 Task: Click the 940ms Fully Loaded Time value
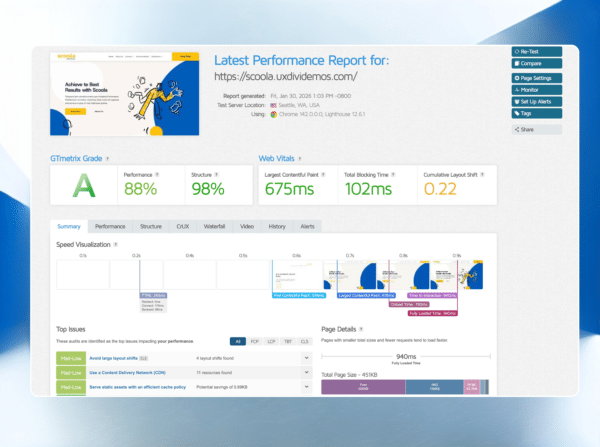[406, 356]
